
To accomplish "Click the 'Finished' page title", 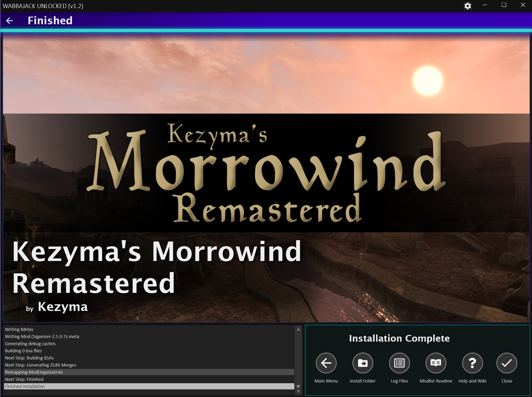I will (x=50, y=21).
